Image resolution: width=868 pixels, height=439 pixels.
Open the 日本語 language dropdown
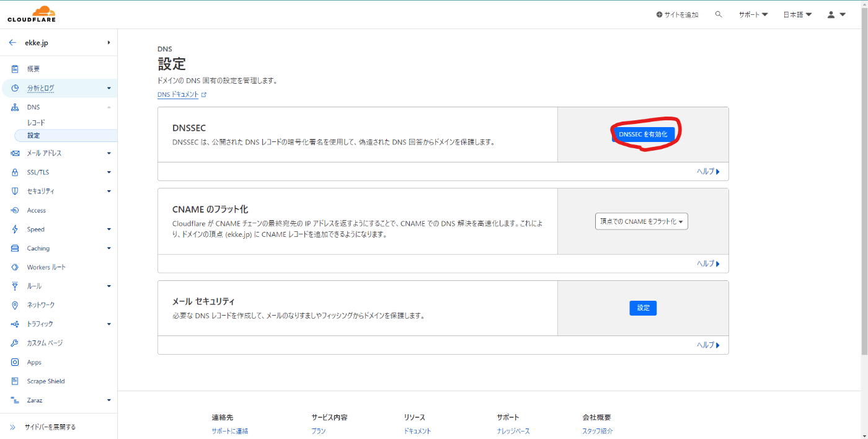coord(797,14)
